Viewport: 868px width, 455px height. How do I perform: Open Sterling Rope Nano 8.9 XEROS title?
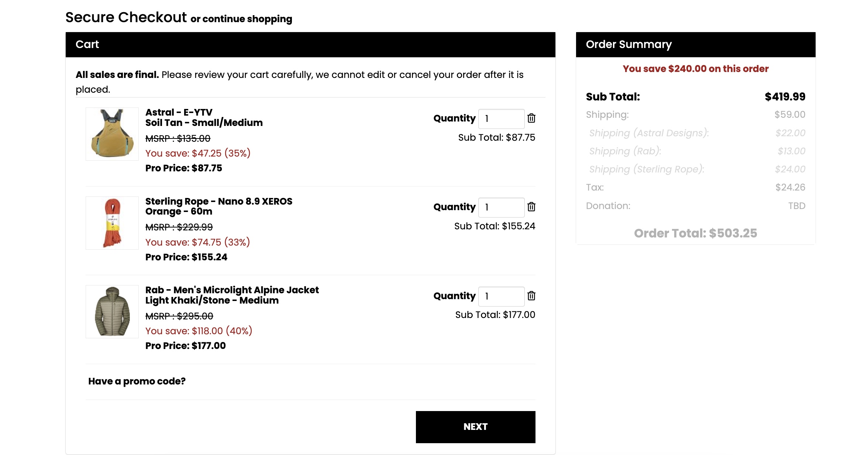coord(219,201)
